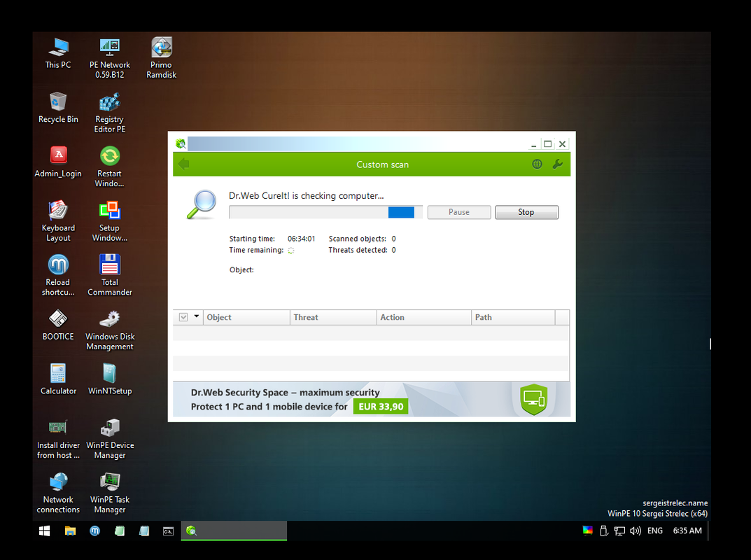751x560 pixels.
Task: Switch ENG input language indicator
Action: pos(654,531)
